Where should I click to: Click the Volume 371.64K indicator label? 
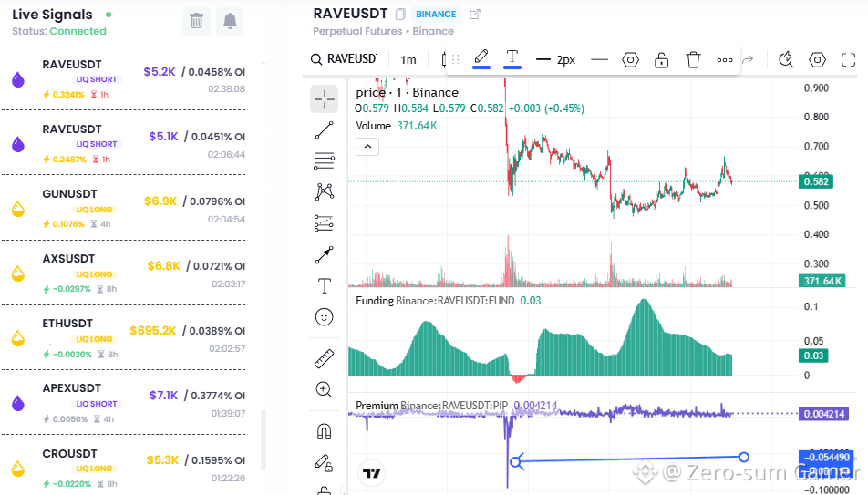click(x=397, y=126)
